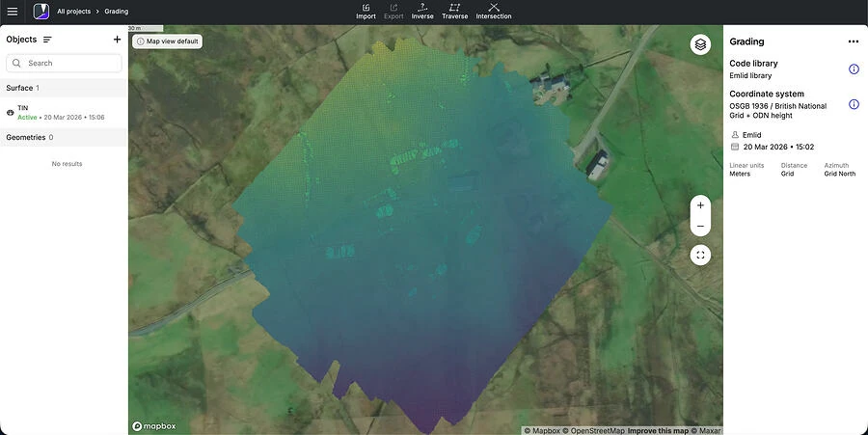Click the Linear units Meters value
Image resolution: width=868 pixels, height=435 pixels.
point(740,174)
